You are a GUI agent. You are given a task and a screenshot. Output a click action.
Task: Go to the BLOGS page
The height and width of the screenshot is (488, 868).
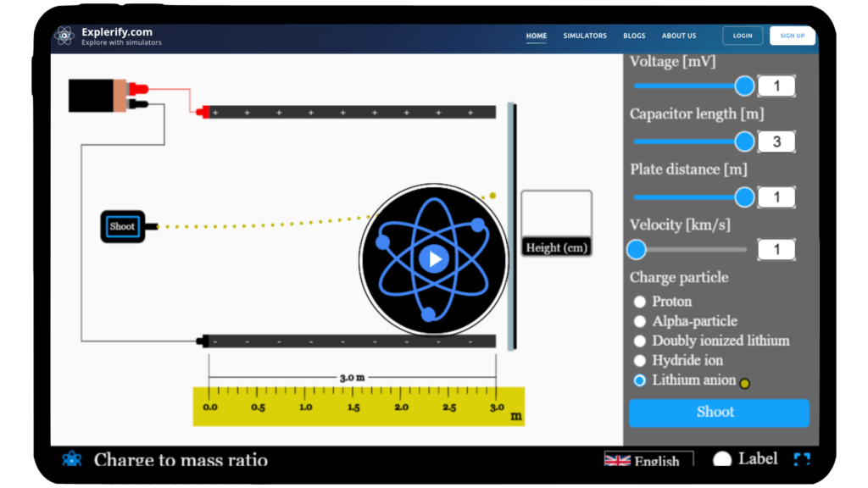(634, 36)
